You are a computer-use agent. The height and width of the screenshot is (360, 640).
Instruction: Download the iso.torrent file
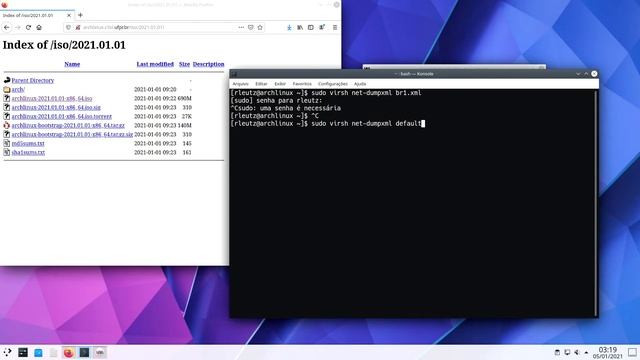(62, 116)
